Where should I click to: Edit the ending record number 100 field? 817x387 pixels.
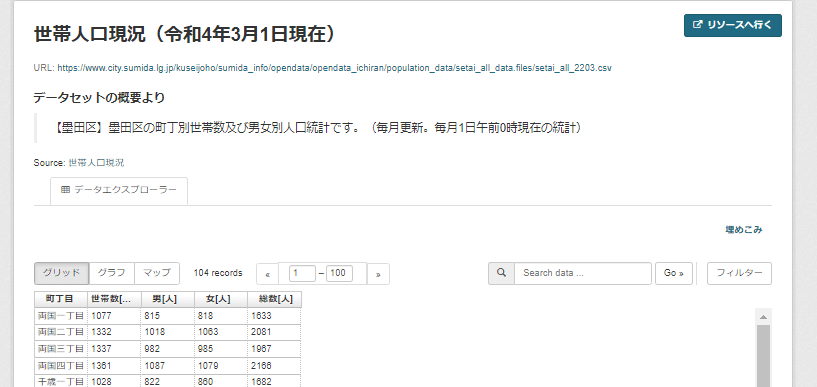[339, 273]
